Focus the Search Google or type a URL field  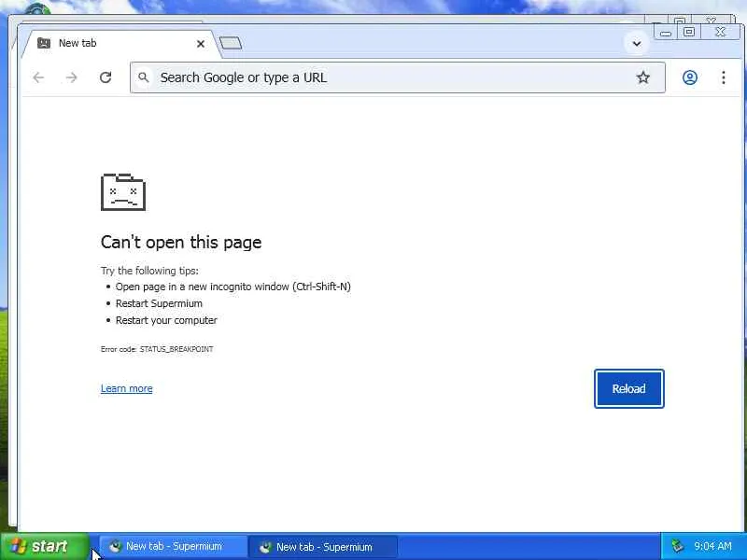point(398,77)
